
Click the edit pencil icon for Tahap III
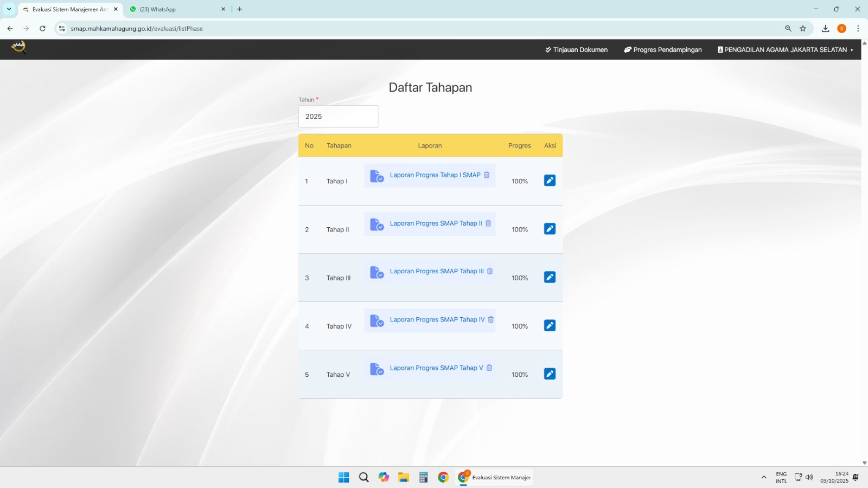click(x=550, y=277)
